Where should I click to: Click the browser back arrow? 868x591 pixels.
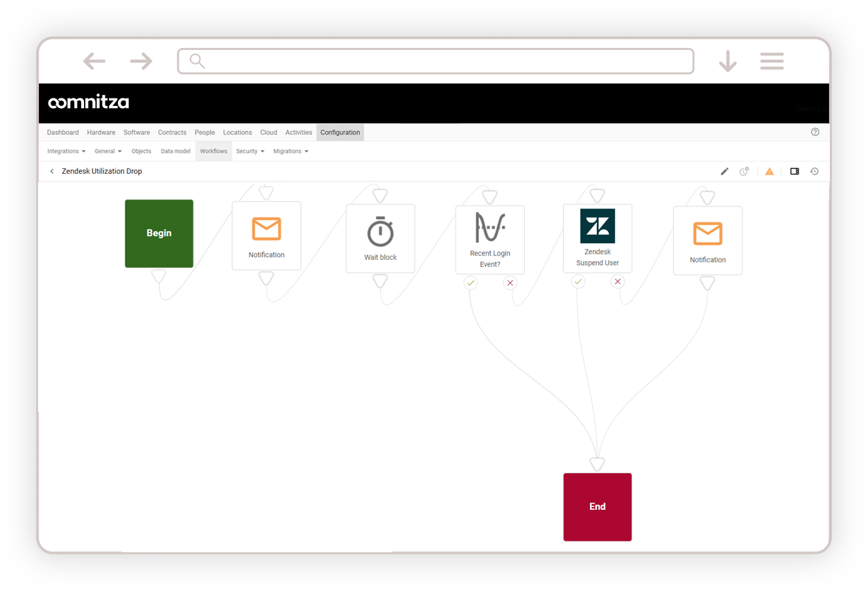(x=94, y=61)
